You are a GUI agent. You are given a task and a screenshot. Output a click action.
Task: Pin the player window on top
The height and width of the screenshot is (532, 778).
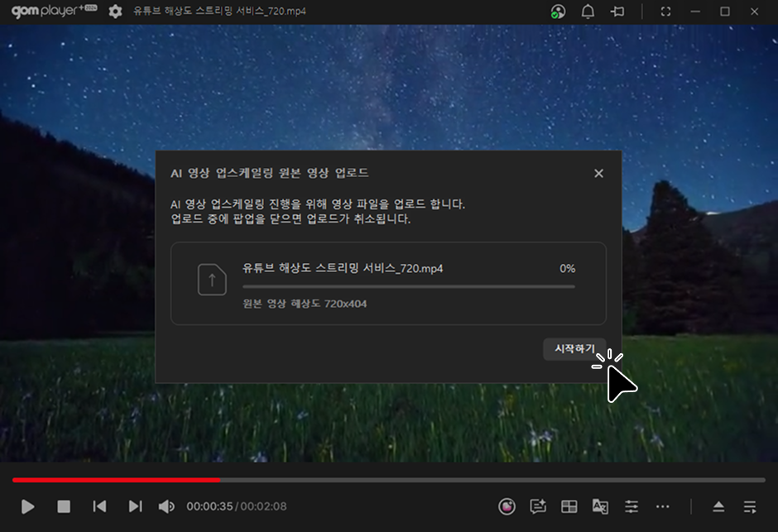[617, 12]
